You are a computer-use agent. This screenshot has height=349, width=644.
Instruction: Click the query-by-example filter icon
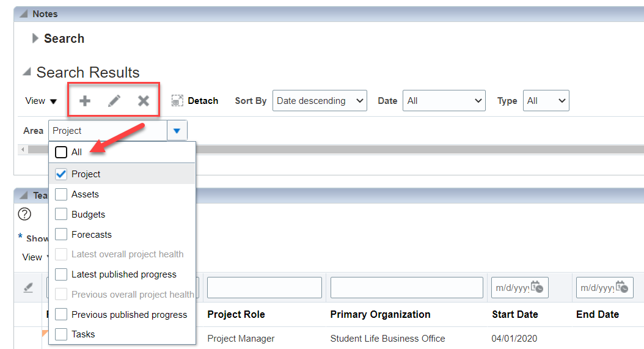(28, 287)
